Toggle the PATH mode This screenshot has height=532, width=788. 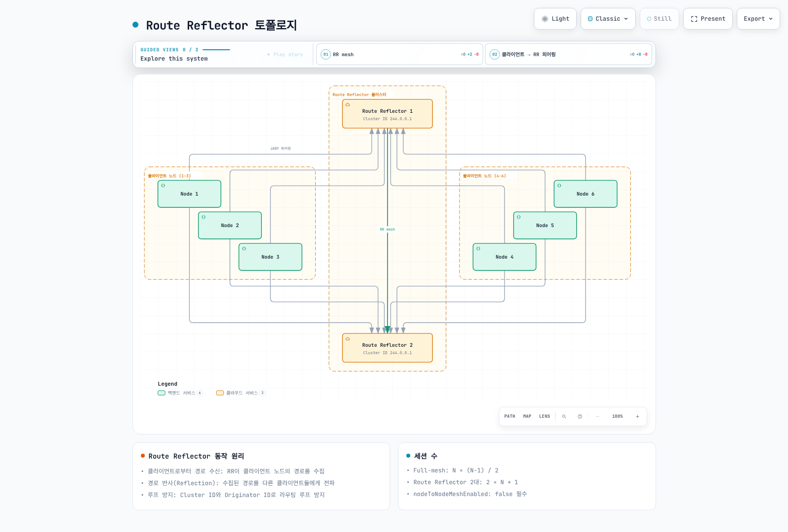(510, 417)
